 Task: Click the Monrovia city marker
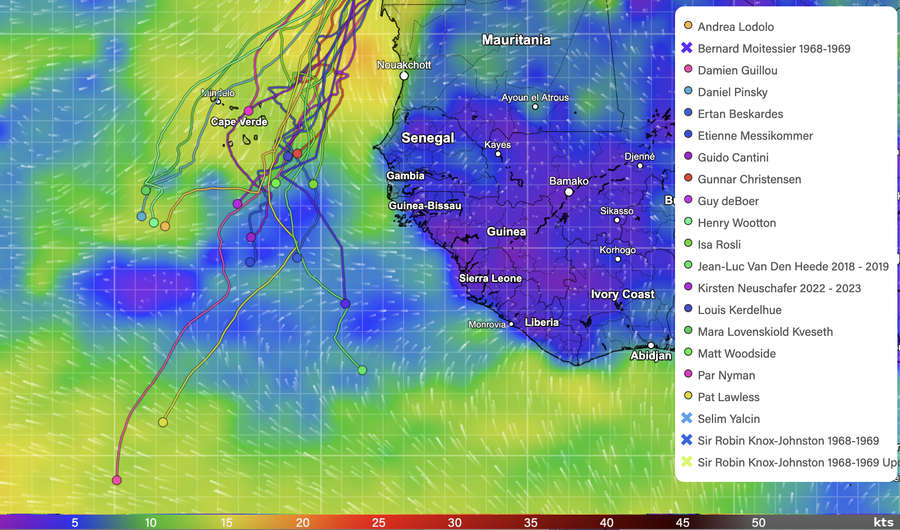pos(511,324)
